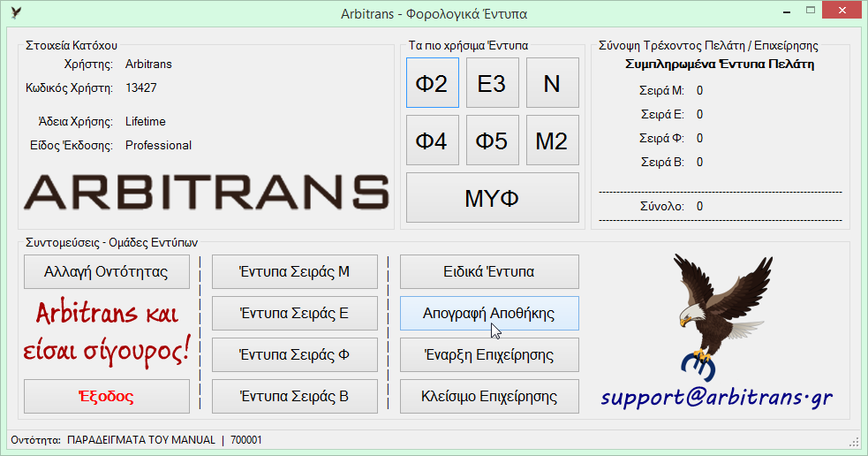Click the 'Σειρά Ε:' count label
This screenshot has width=868, height=456.
(x=662, y=114)
